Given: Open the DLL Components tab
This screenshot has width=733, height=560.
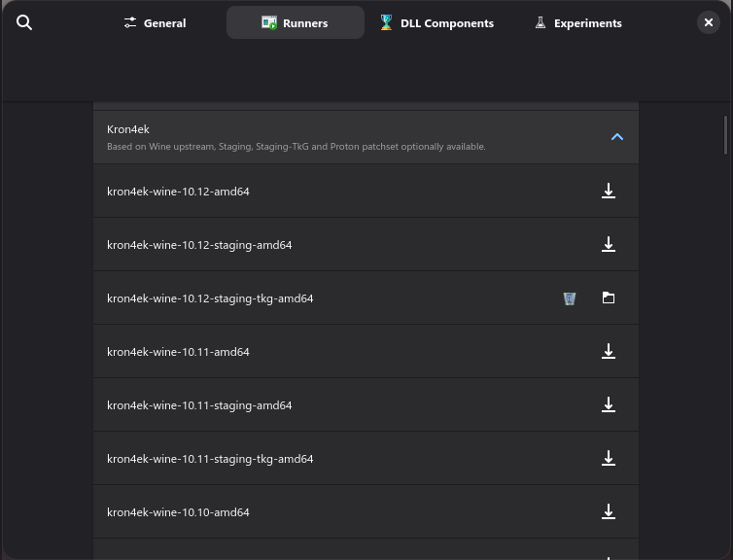Looking at the screenshot, I should pyautogui.click(x=436, y=22).
